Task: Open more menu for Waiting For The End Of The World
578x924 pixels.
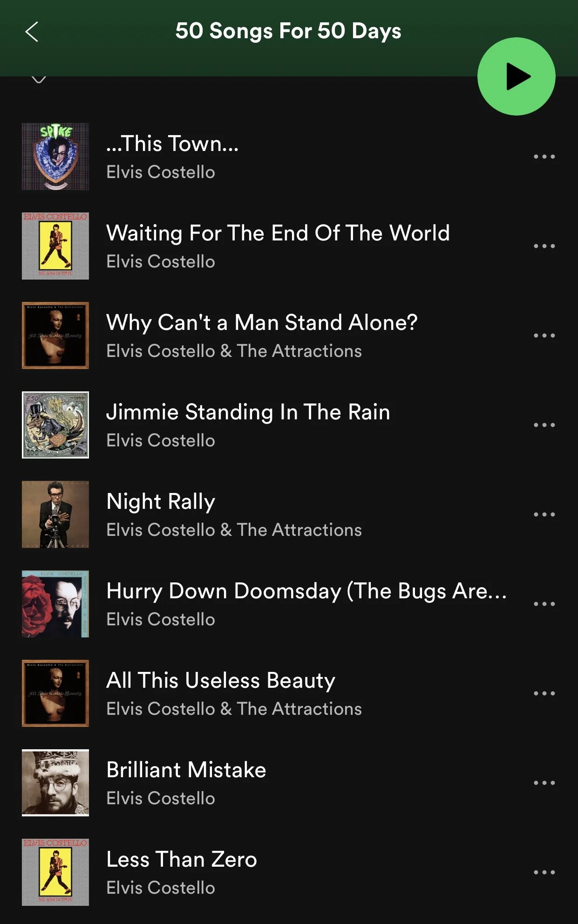Action: (544, 246)
